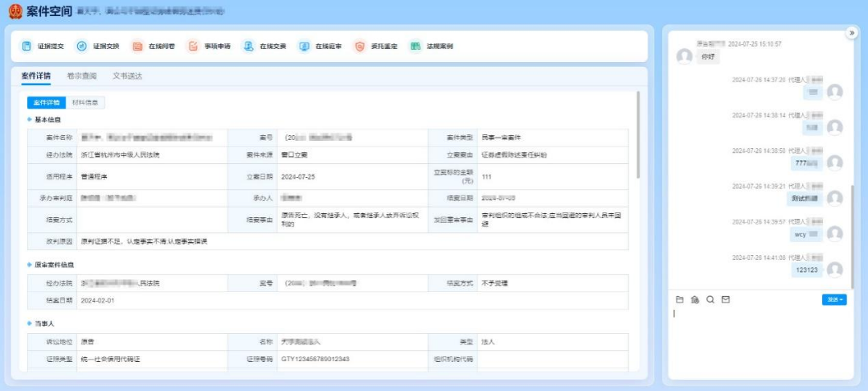The height and width of the screenshot is (391, 868).
Task: Open 在线阅卷 online file review
Action: (x=154, y=47)
